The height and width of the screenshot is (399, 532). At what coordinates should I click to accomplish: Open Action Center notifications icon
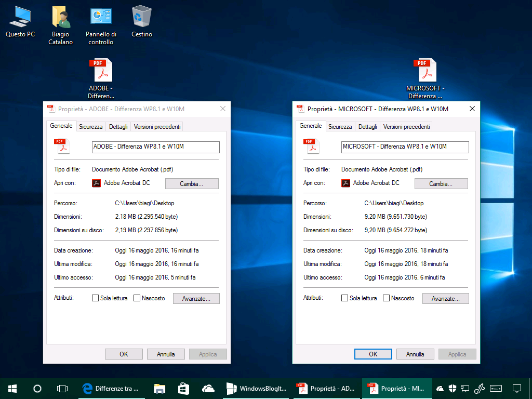pos(517,389)
